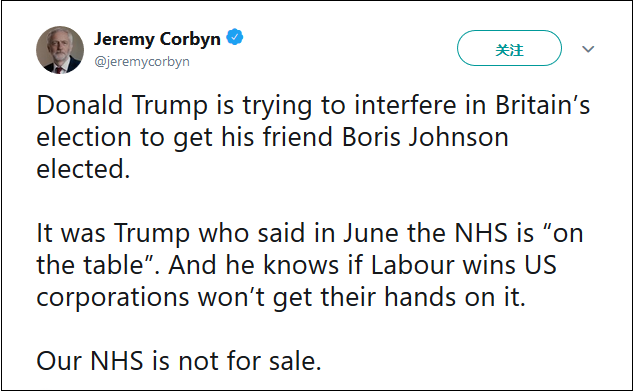Click the word "interfere" in the tweet

click(405, 105)
